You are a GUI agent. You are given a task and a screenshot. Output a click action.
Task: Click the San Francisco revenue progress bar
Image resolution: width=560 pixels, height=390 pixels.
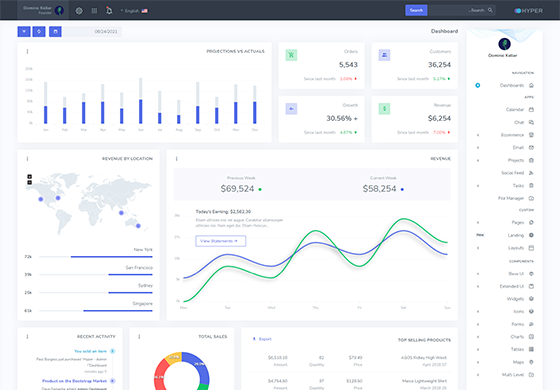pos(96,275)
